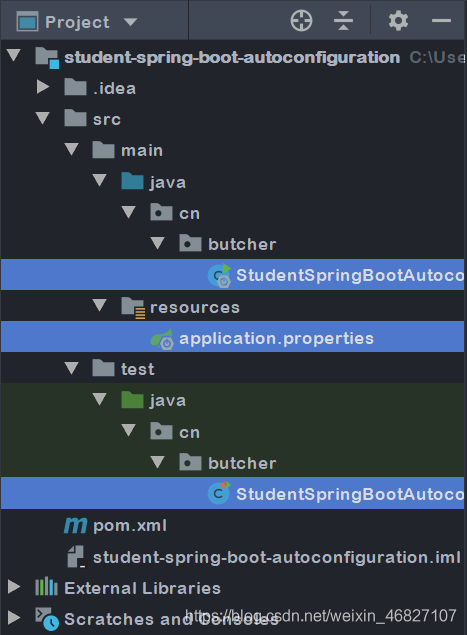
Task: Click the External Libraries bars icon
Action: click(x=46, y=587)
